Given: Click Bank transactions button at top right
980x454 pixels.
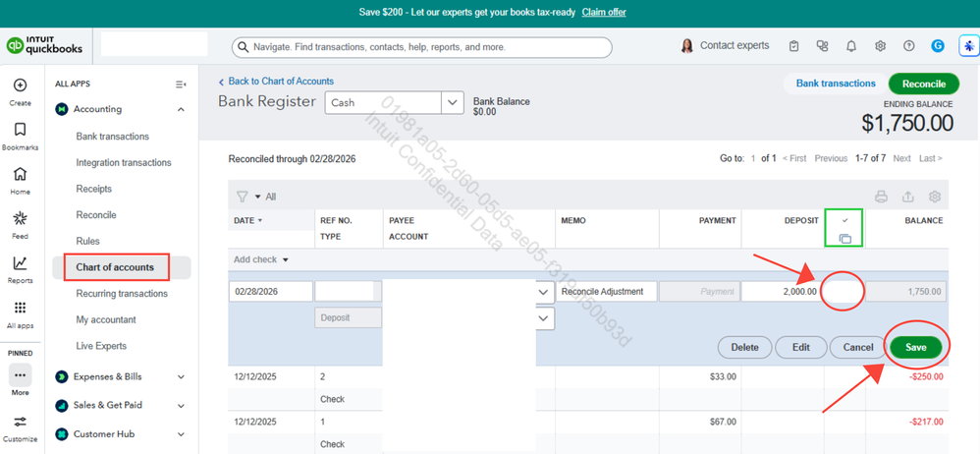Looking at the screenshot, I should [x=836, y=84].
